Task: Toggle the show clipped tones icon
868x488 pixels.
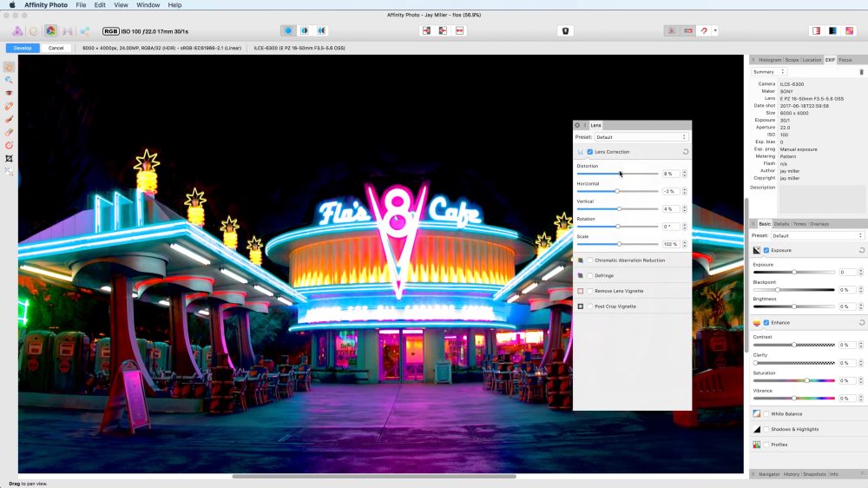Action: coord(849,31)
